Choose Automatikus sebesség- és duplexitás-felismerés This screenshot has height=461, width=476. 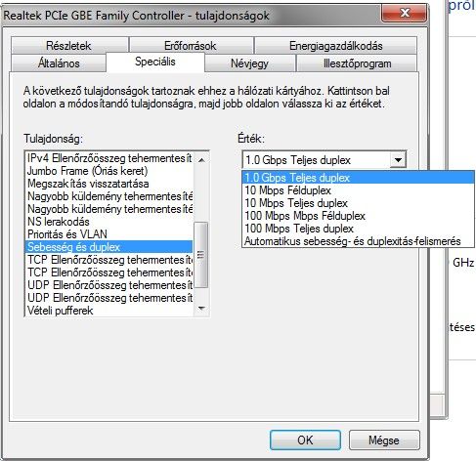coord(358,241)
